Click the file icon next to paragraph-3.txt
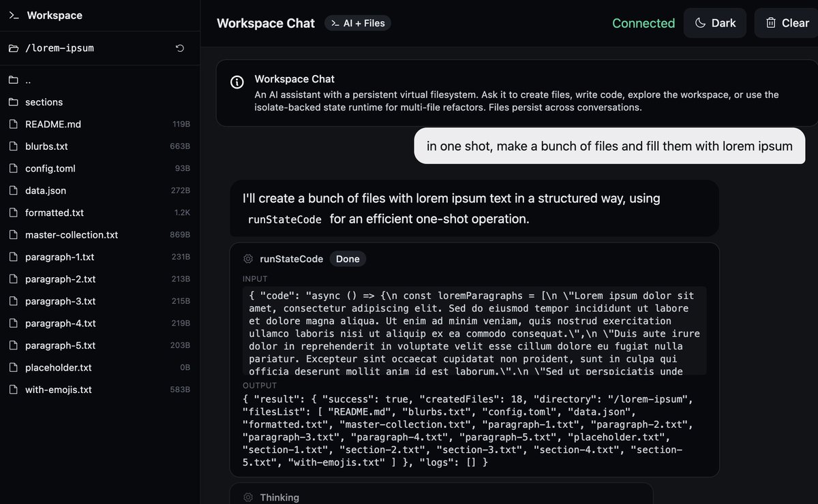This screenshot has height=504, width=818. click(x=14, y=301)
